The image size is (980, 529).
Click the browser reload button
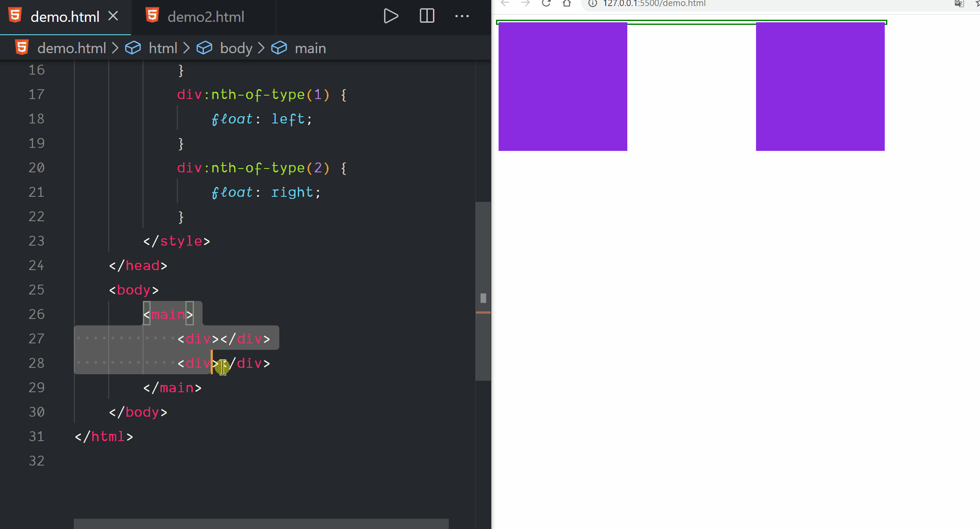click(x=546, y=3)
